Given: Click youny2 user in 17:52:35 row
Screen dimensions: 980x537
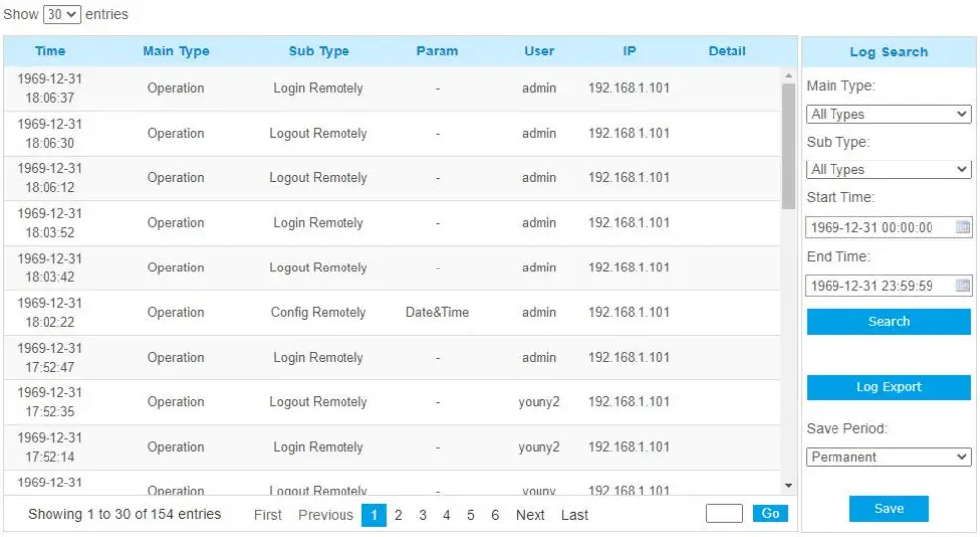Looking at the screenshot, I should [x=539, y=402].
